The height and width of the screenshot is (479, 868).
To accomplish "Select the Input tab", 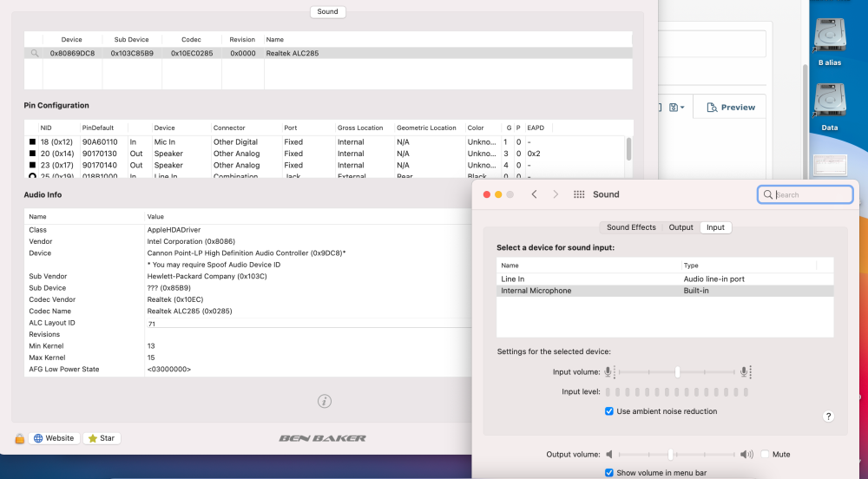I will [x=715, y=227].
